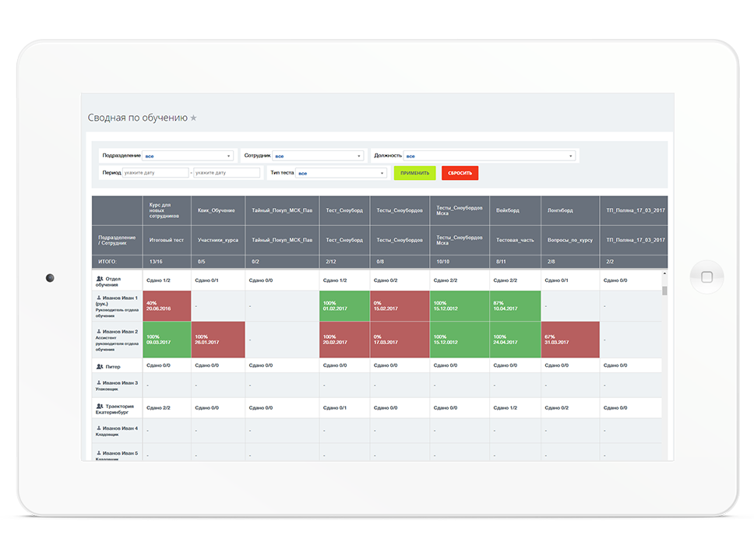Click the Квик_Обучение column header
Screen dimensions: 754x560
218,210
